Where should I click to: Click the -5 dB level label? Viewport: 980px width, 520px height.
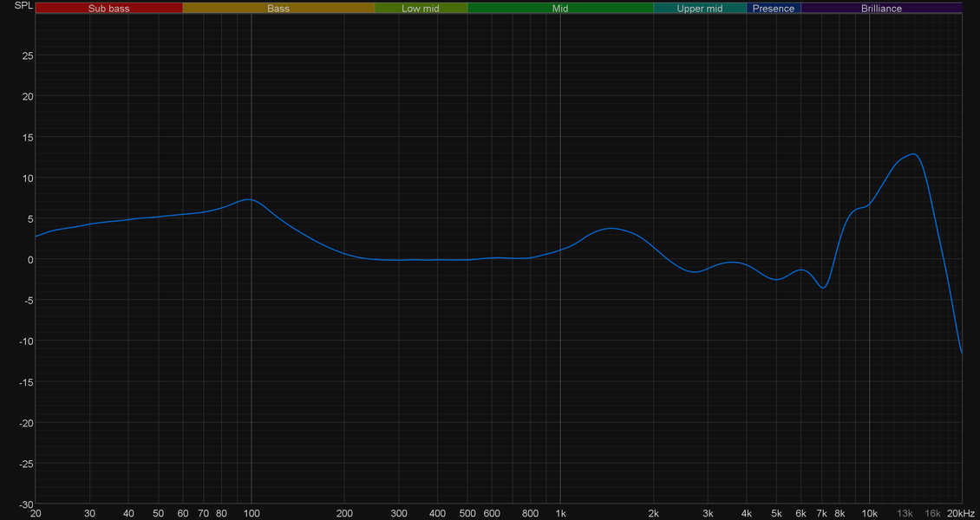29,300
